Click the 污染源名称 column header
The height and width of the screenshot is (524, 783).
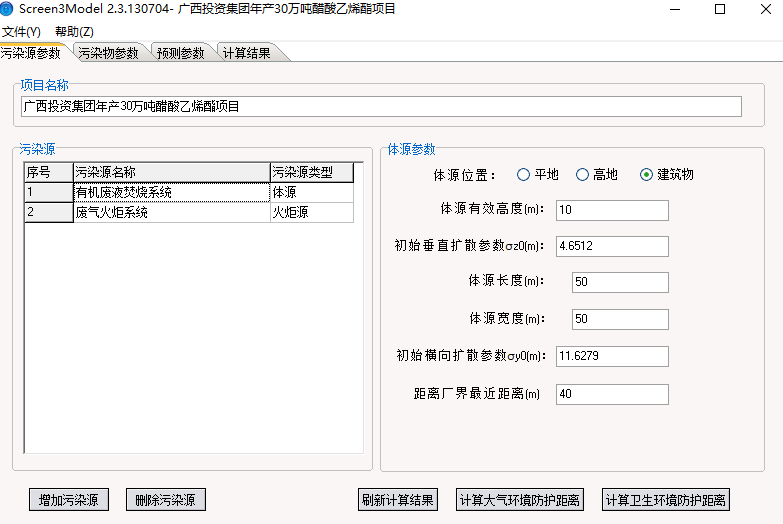172,172
